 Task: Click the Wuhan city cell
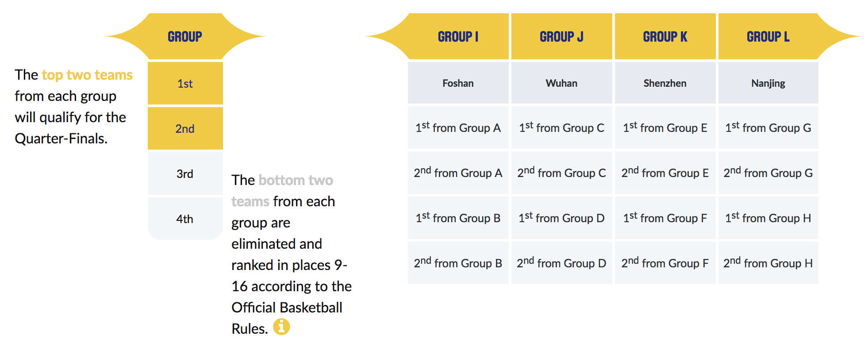[x=562, y=83]
